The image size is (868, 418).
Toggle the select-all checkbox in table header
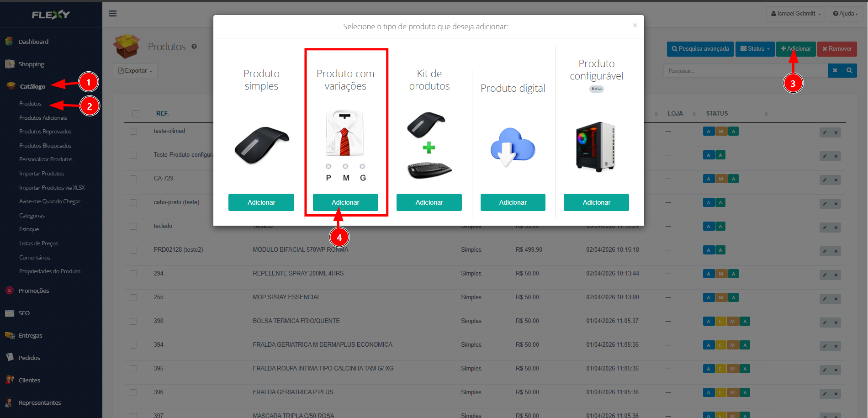point(136,114)
